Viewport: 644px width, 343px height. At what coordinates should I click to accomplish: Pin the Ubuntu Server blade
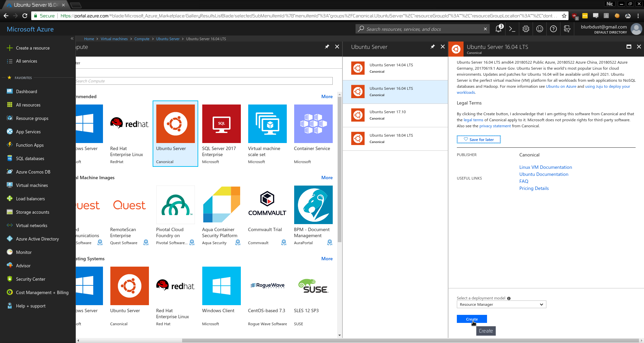pos(433,47)
